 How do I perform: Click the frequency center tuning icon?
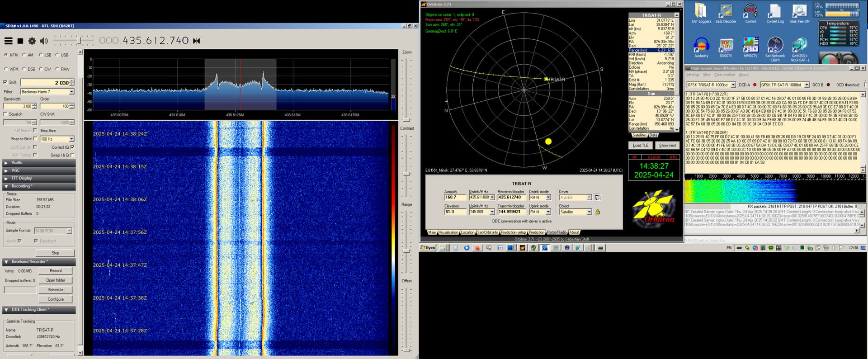[196, 41]
